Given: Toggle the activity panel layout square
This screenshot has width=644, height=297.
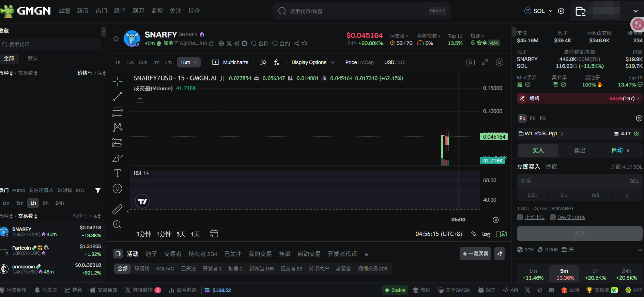Looking at the screenshot, I should 118,254.
